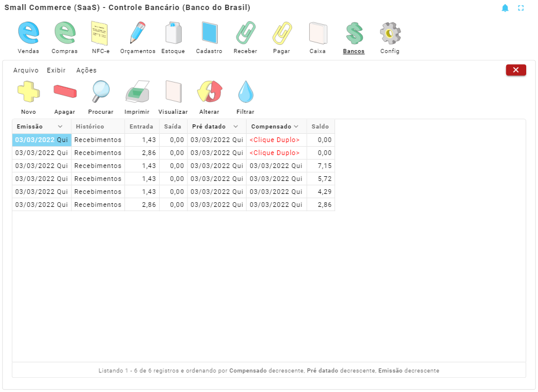Expand the Compensado column dropdown arrow
The image size is (538, 392).
click(x=296, y=127)
